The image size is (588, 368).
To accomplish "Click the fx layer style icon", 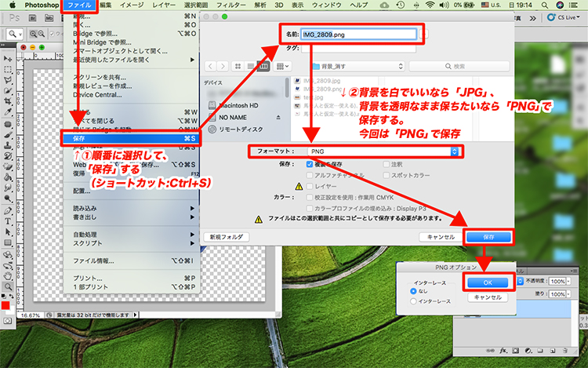I will 503,351.
